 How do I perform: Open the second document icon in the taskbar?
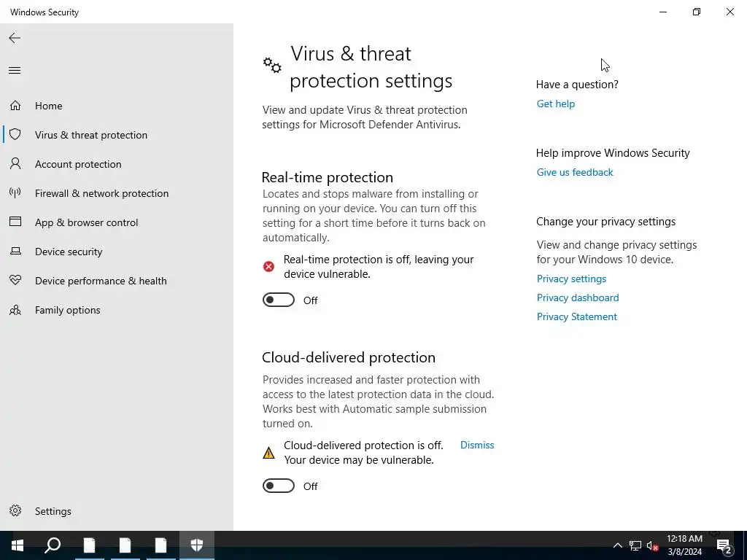(125, 545)
